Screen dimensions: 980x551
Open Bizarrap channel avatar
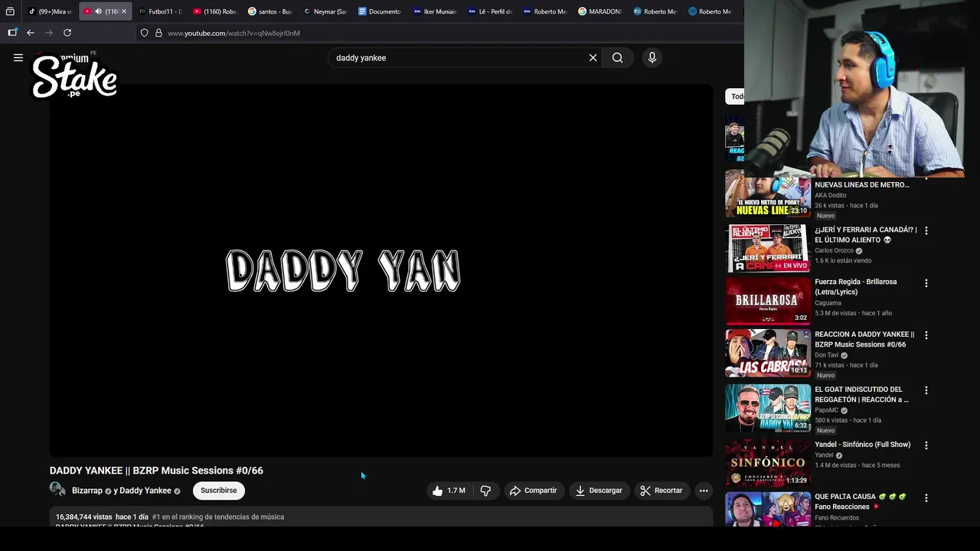tap(57, 490)
